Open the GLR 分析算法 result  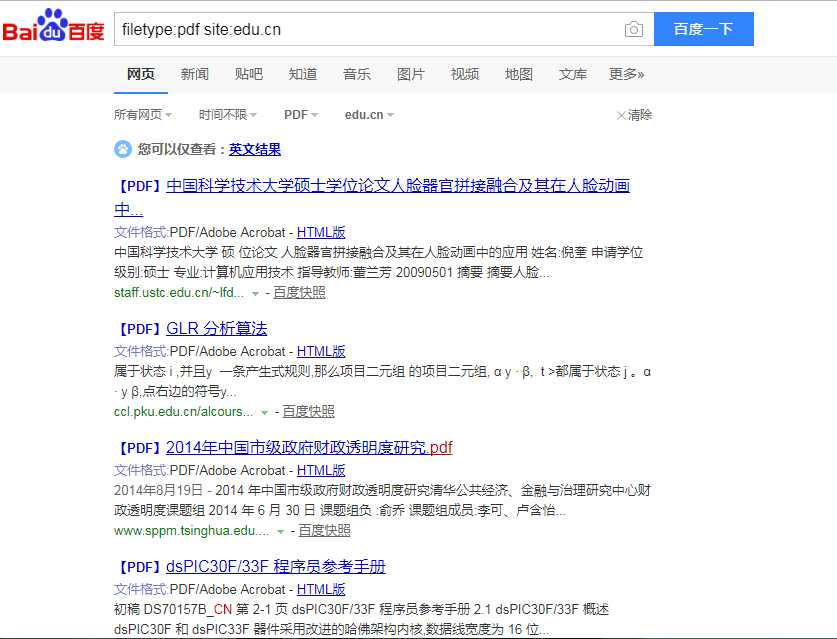tap(216, 328)
